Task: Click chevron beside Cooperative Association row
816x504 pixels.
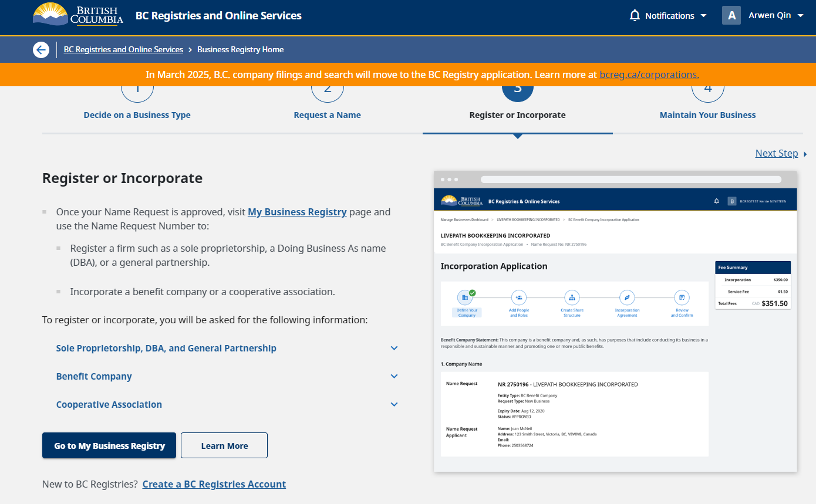Action: [x=394, y=404]
